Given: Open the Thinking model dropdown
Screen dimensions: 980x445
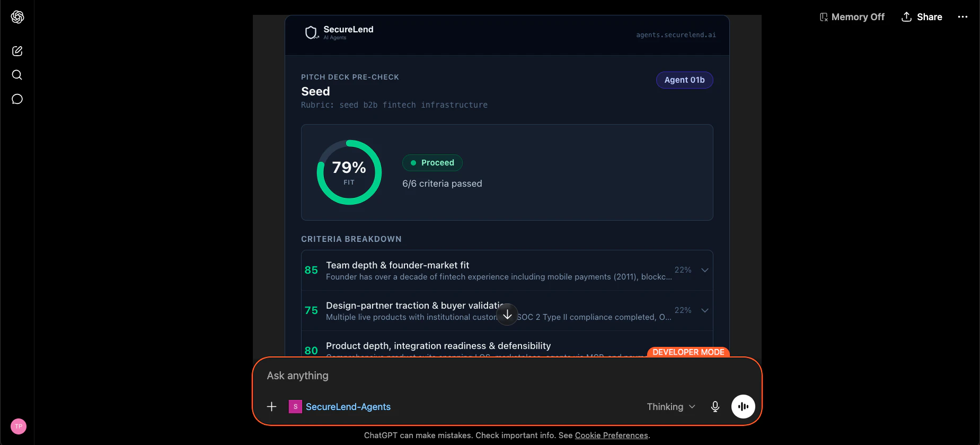Looking at the screenshot, I should point(670,407).
